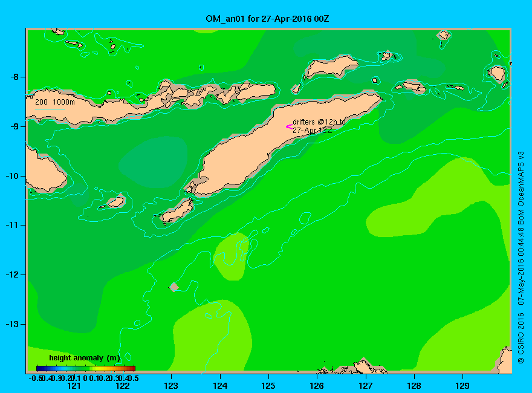
Task: Click latitude axis label -8
Action: [x=15, y=77]
